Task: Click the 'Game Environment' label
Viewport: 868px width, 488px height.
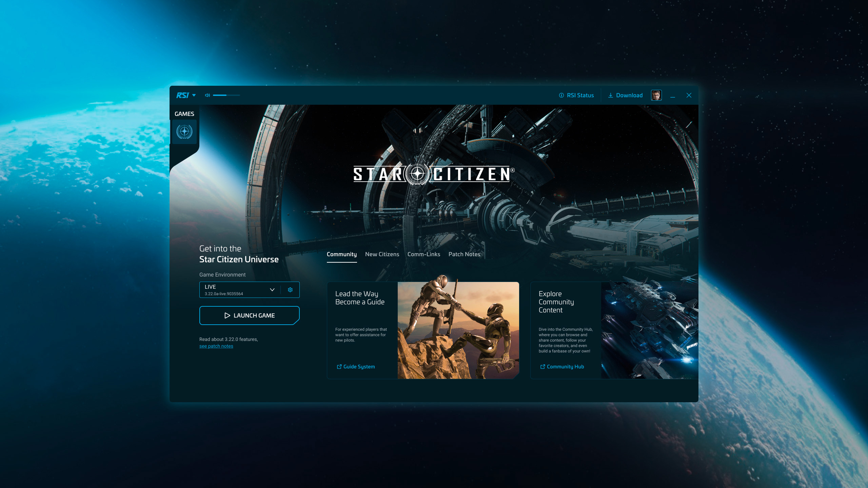Action: click(x=222, y=275)
